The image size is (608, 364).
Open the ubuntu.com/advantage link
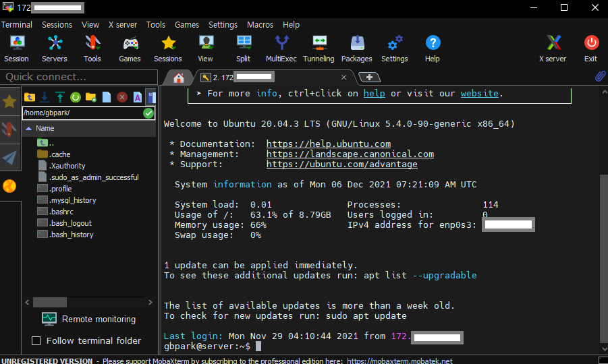point(342,164)
